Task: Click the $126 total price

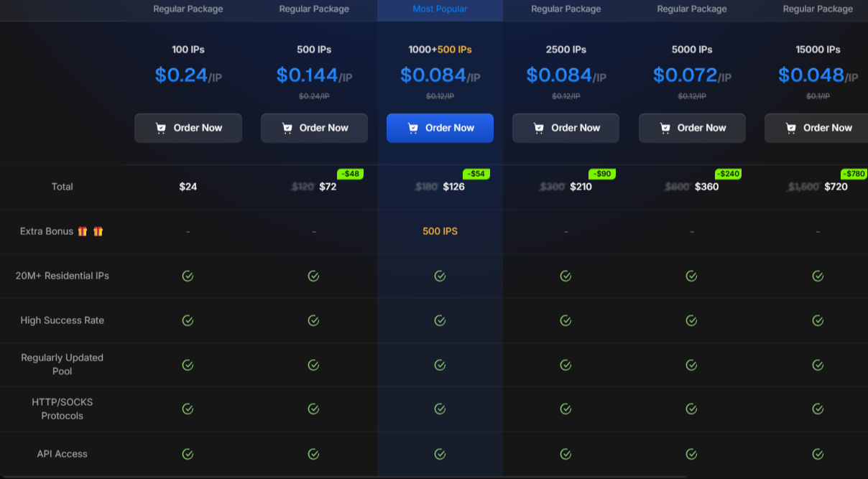Action: click(453, 187)
